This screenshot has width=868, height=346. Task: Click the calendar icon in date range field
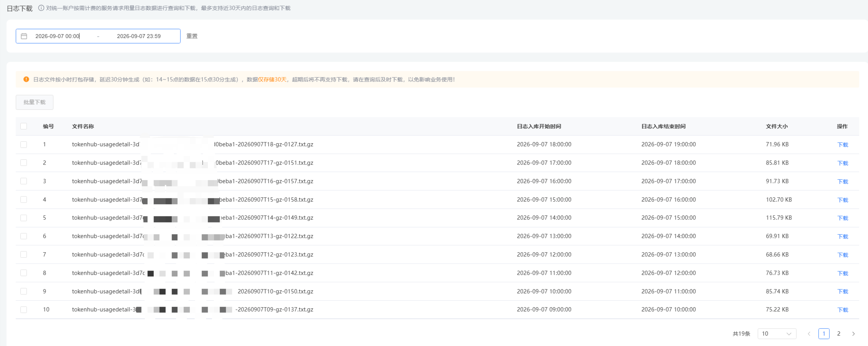(24, 36)
